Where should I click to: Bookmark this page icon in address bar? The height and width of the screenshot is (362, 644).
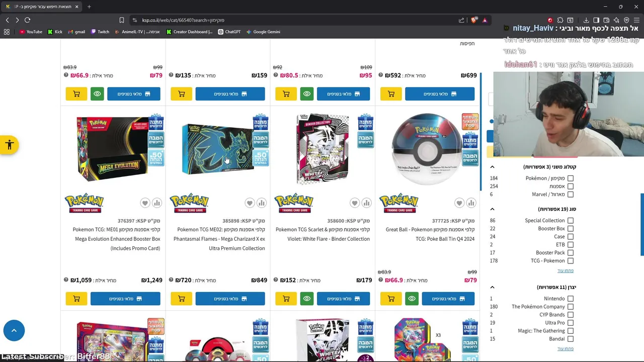click(x=122, y=20)
